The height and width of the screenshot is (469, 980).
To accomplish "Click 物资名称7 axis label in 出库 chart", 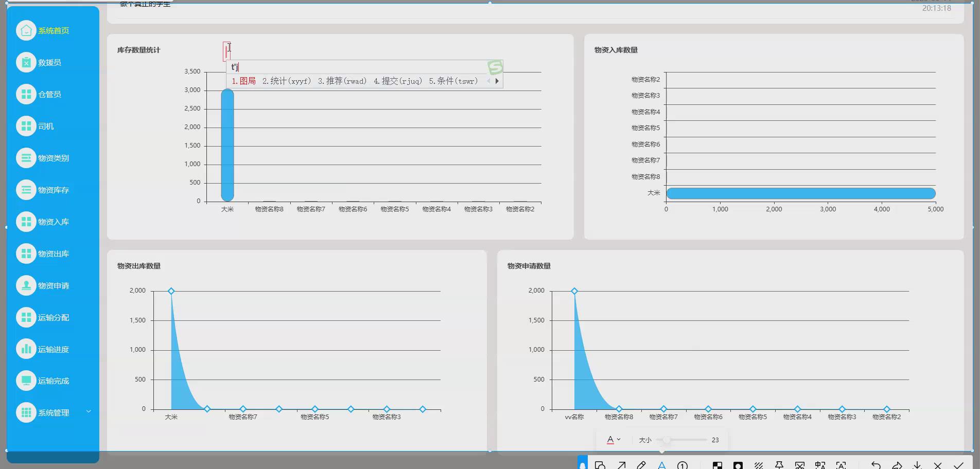I will [x=243, y=417].
